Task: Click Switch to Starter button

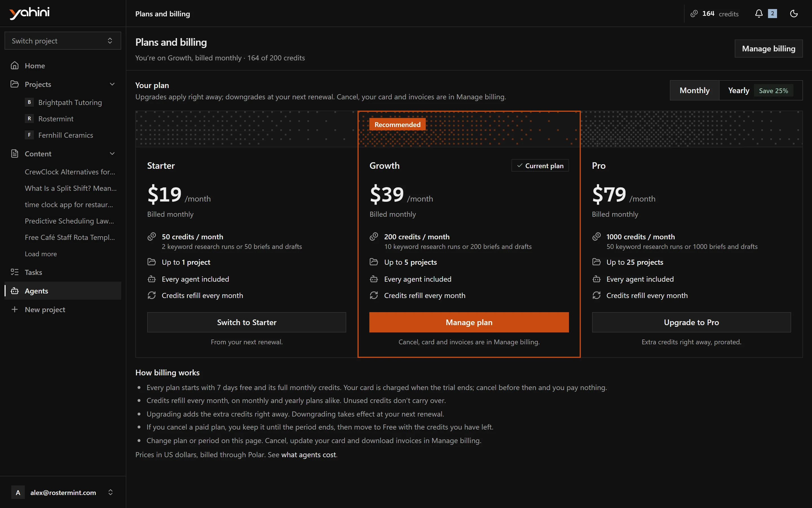Action: pyautogui.click(x=247, y=322)
